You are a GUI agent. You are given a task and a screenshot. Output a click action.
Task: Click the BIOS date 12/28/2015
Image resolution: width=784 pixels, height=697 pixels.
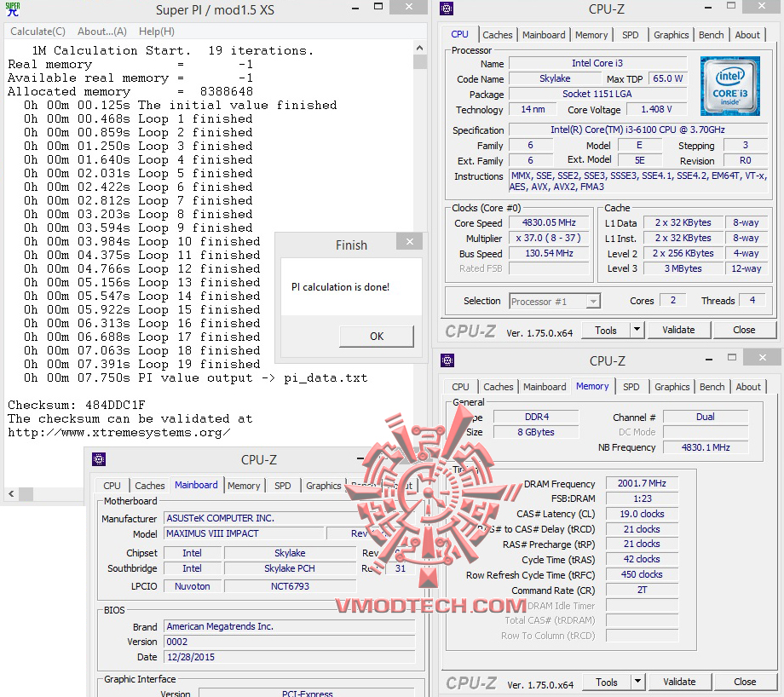pyautogui.click(x=289, y=657)
